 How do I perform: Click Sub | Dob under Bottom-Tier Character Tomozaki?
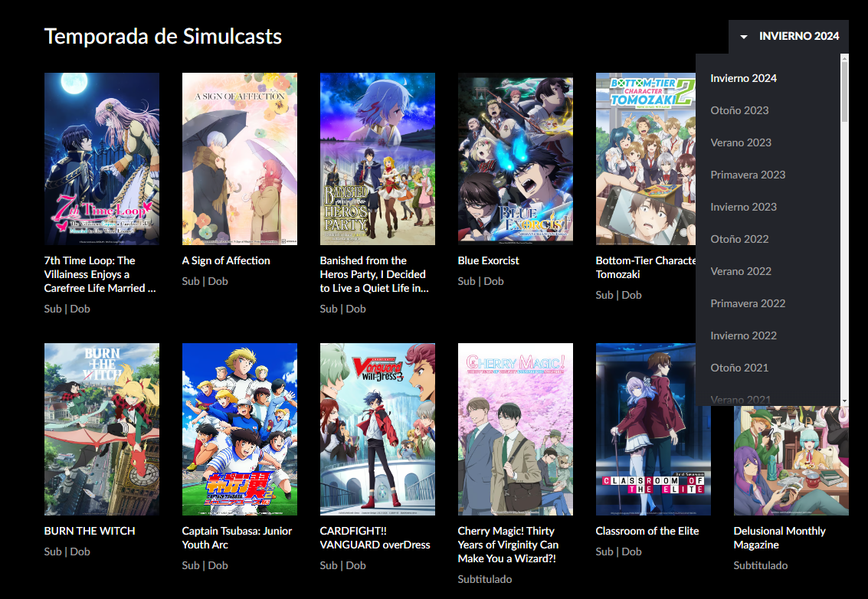pyautogui.click(x=618, y=295)
